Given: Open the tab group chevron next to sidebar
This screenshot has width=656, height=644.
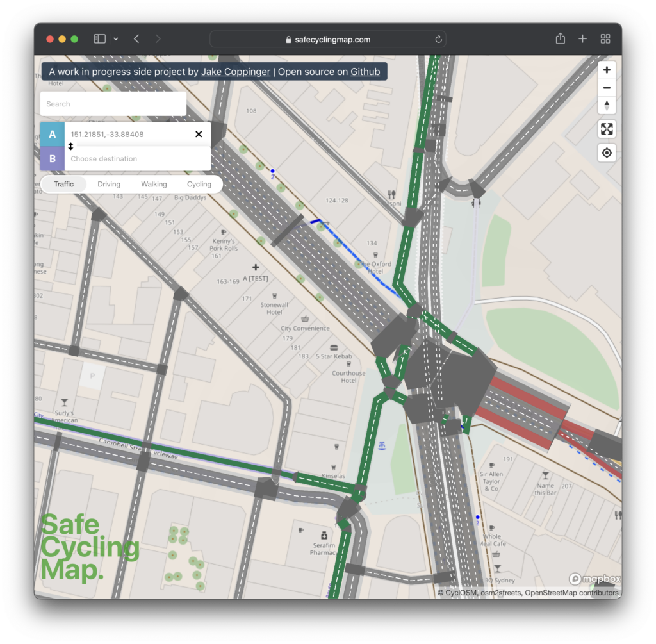Looking at the screenshot, I should tap(115, 38).
